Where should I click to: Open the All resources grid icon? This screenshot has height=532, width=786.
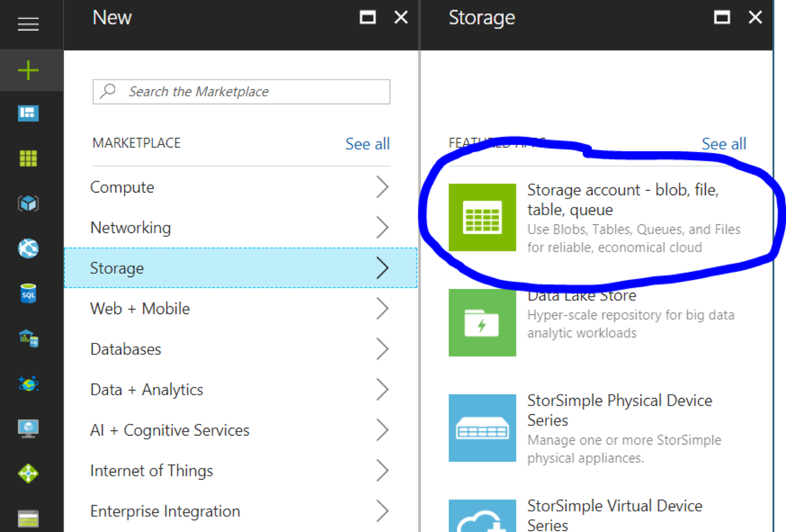28,158
